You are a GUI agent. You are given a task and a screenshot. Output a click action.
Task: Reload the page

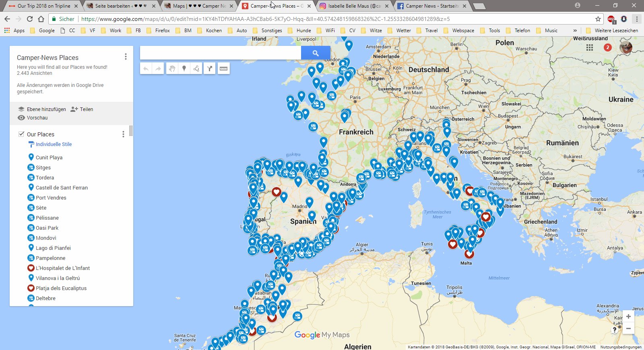(x=29, y=19)
